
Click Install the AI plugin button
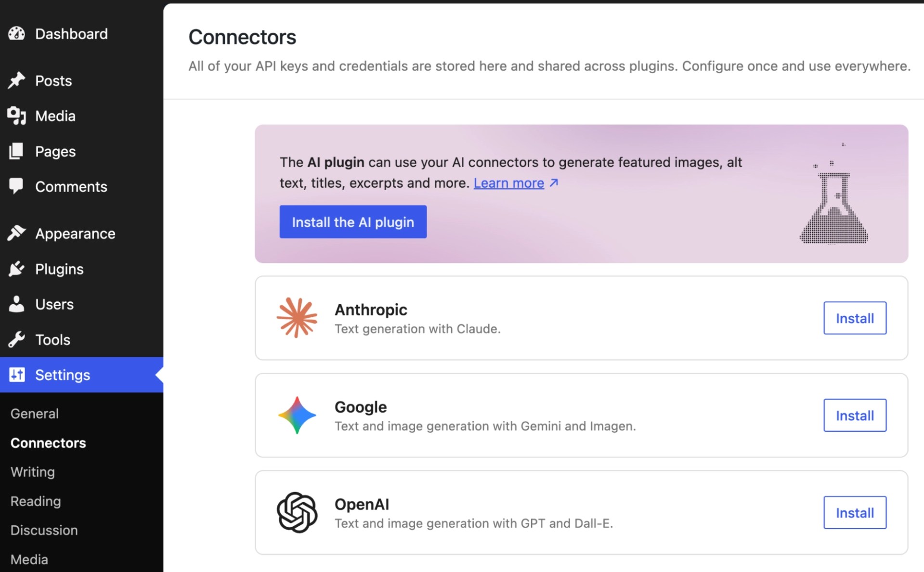tap(353, 222)
